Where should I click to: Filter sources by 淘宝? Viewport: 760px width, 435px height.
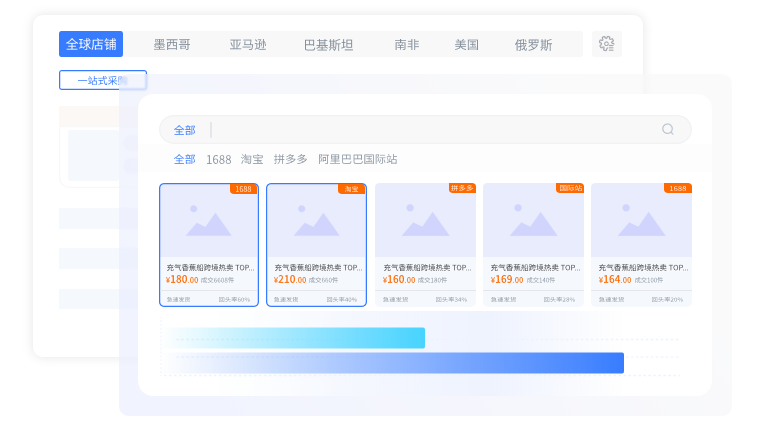(x=252, y=159)
